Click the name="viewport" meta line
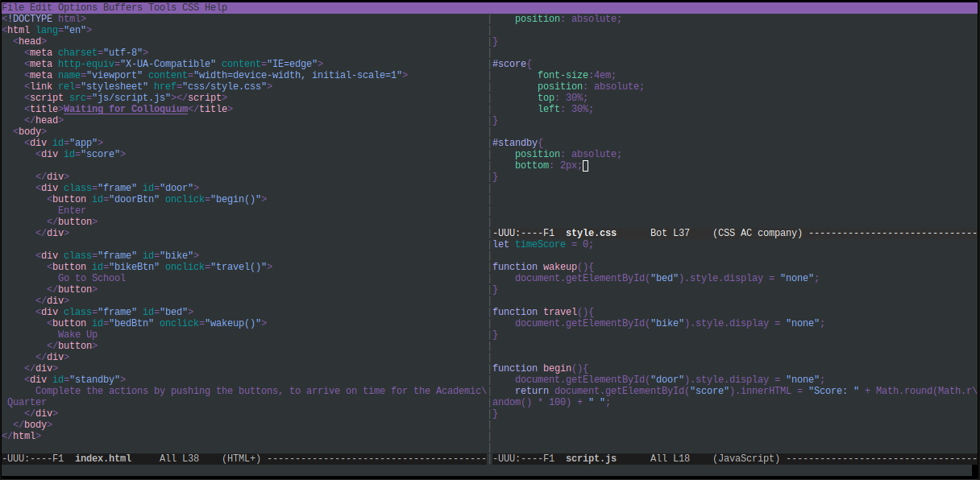The height and width of the screenshot is (480, 980). point(216,75)
